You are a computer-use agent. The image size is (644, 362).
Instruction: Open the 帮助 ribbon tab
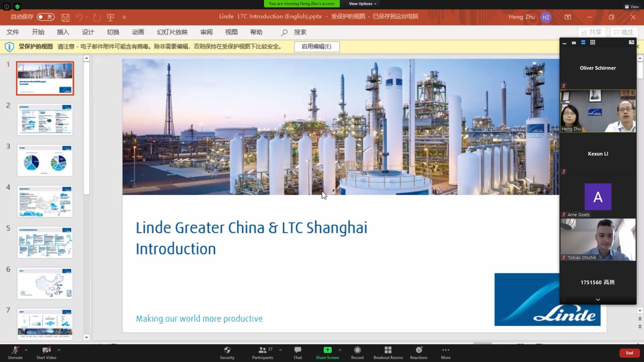click(256, 32)
